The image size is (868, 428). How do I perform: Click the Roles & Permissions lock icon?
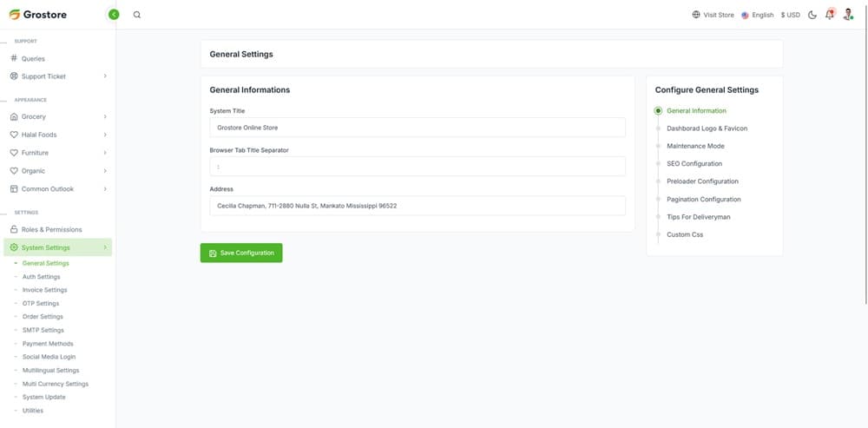[14, 229]
